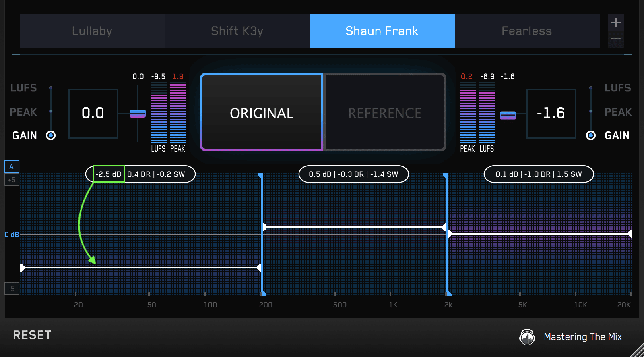This screenshot has height=357, width=644.
Task: Click the RESET button
Action: tap(32, 335)
